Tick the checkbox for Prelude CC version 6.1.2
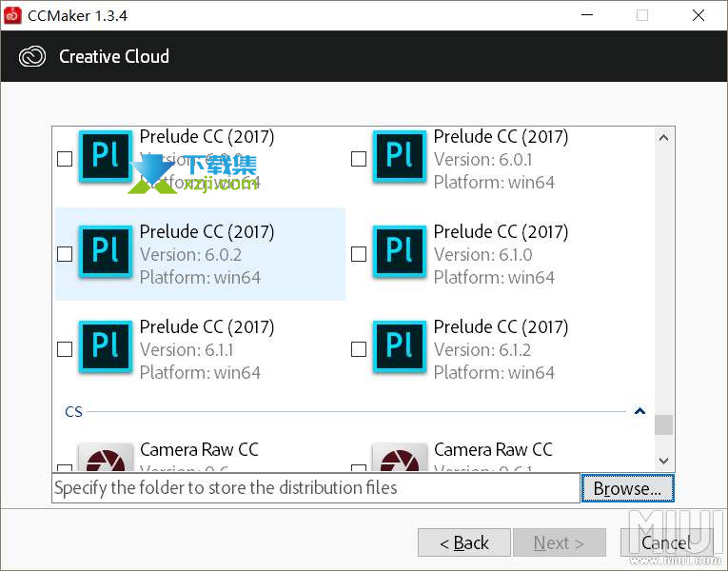The image size is (728, 571). click(359, 349)
